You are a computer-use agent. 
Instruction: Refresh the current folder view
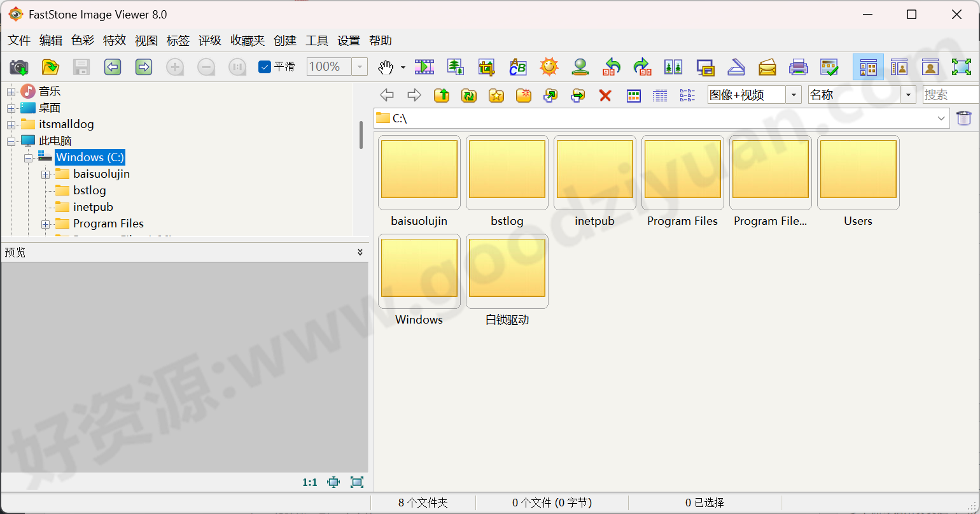coord(469,95)
